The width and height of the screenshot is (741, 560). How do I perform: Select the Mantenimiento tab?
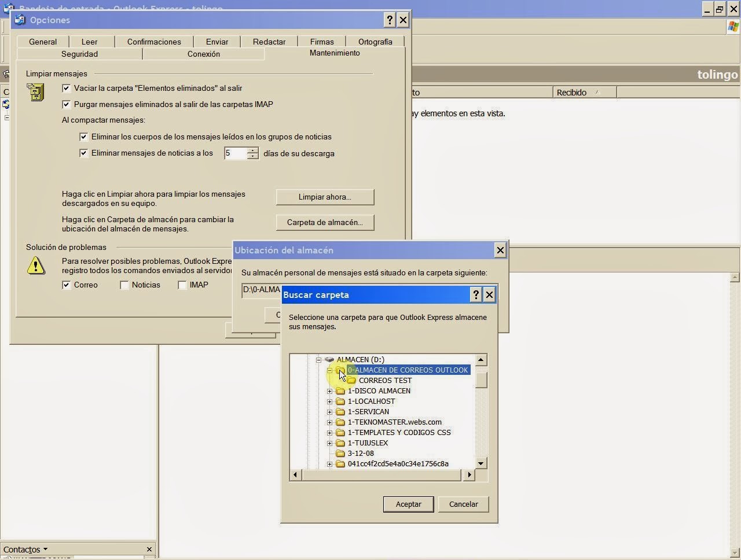click(x=335, y=53)
